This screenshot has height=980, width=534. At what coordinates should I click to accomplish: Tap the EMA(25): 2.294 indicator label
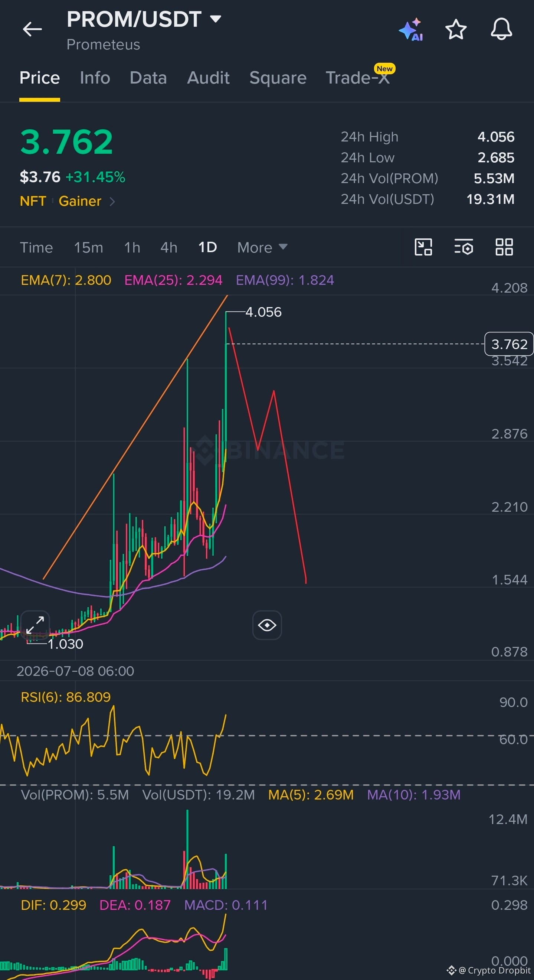(x=173, y=280)
